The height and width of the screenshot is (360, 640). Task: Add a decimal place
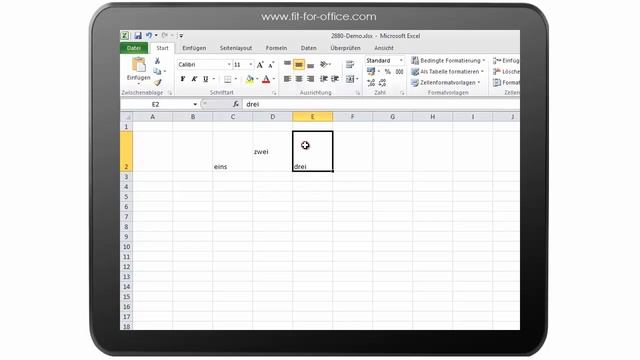pos(371,83)
